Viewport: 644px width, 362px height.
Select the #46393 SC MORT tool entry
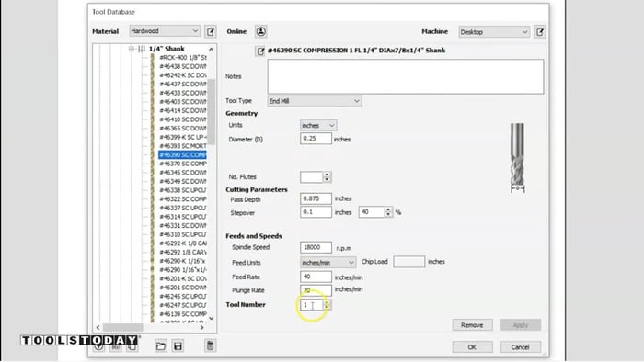(183, 146)
